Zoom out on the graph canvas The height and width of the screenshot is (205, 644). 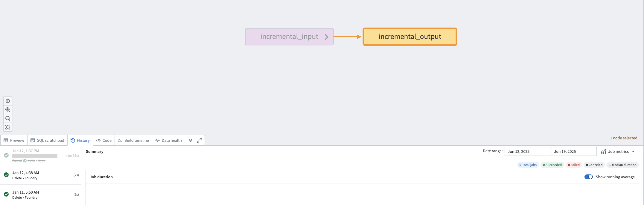8,118
